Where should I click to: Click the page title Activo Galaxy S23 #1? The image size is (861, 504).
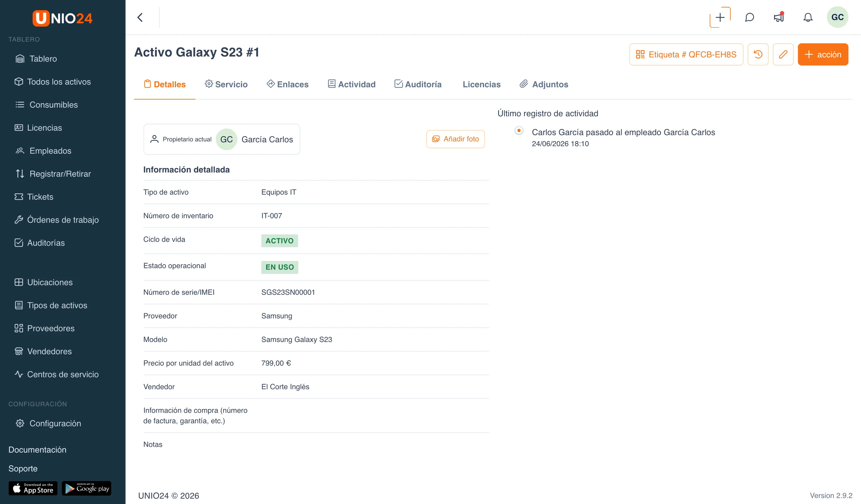coord(197,52)
